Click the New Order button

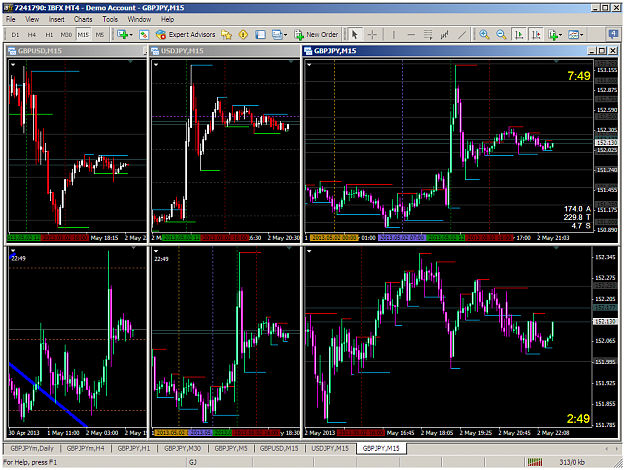tap(316, 35)
